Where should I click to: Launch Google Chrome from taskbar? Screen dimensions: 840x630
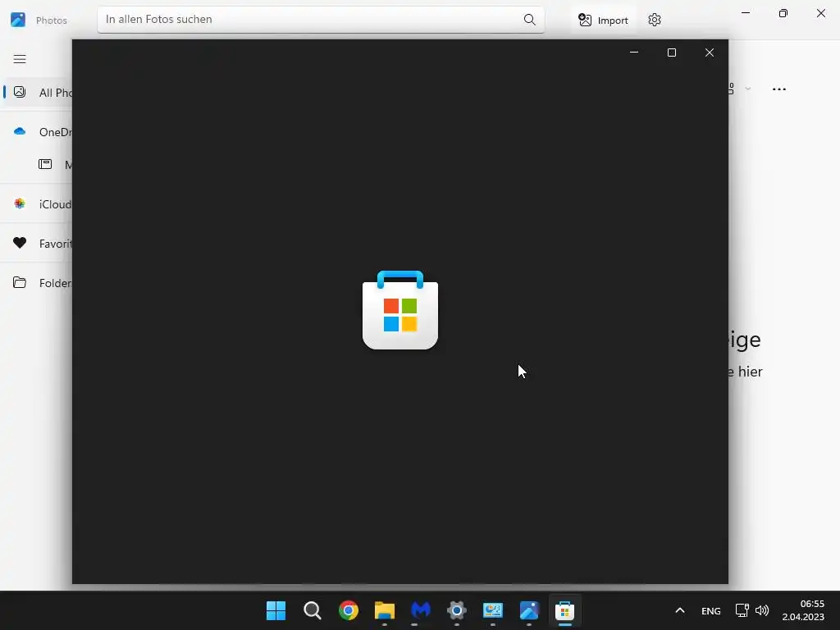[348, 610]
